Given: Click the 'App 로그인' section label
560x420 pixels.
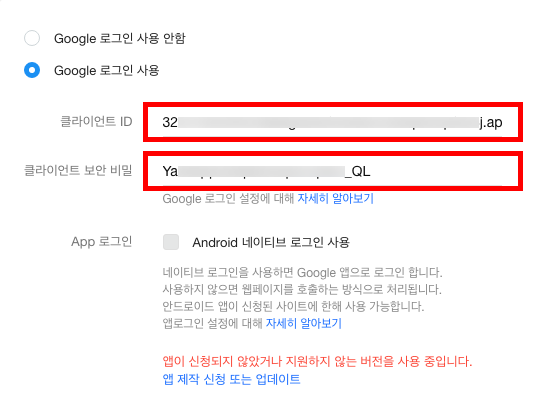Looking at the screenshot, I should pyautogui.click(x=102, y=242).
